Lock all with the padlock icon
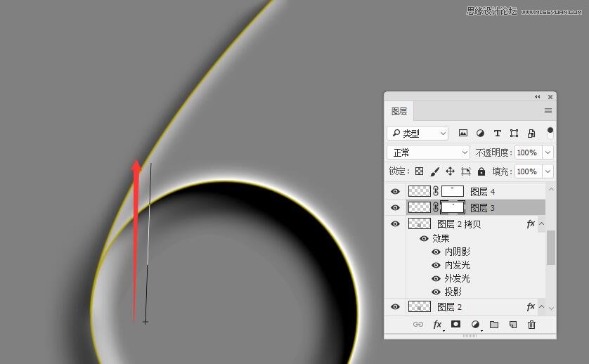The image size is (589, 364). click(481, 171)
